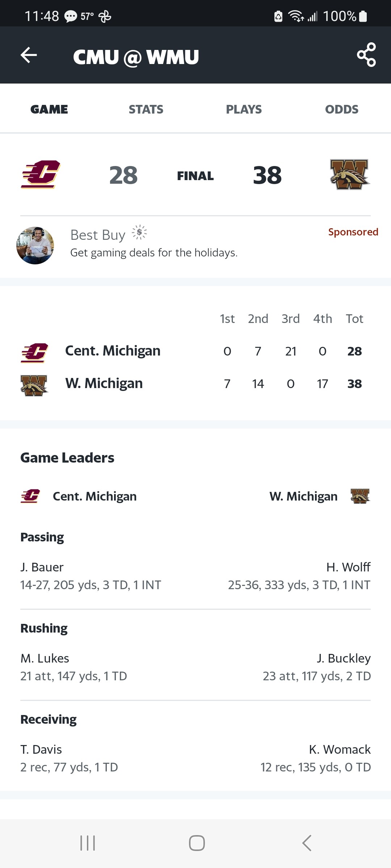Tap the share icon
The height and width of the screenshot is (868, 391).
click(x=366, y=55)
